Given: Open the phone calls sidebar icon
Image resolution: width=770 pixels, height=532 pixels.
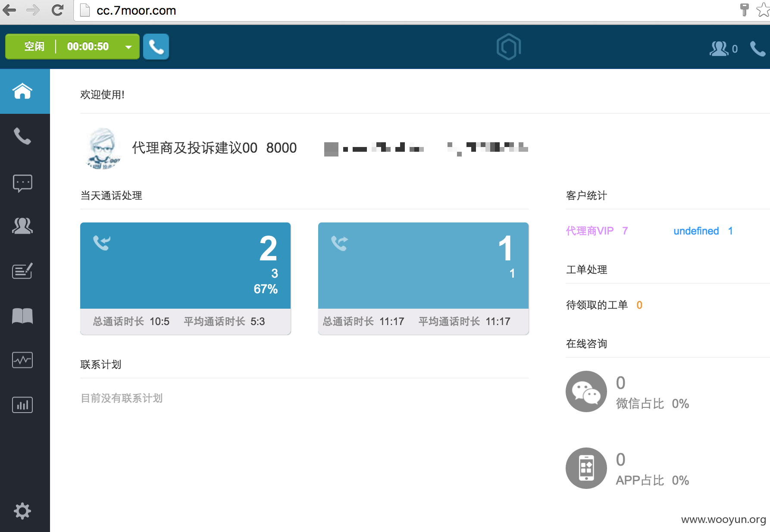Looking at the screenshot, I should coord(22,136).
